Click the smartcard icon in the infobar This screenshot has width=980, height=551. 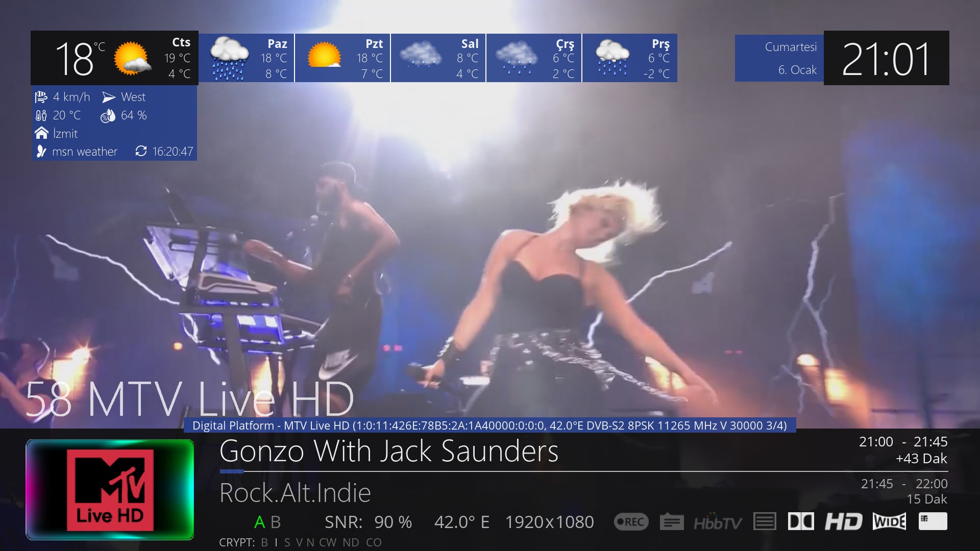click(x=933, y=521)
